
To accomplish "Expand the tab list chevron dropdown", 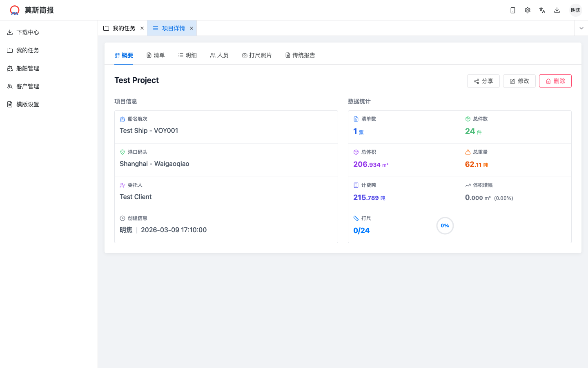I will tap(581, 28).
